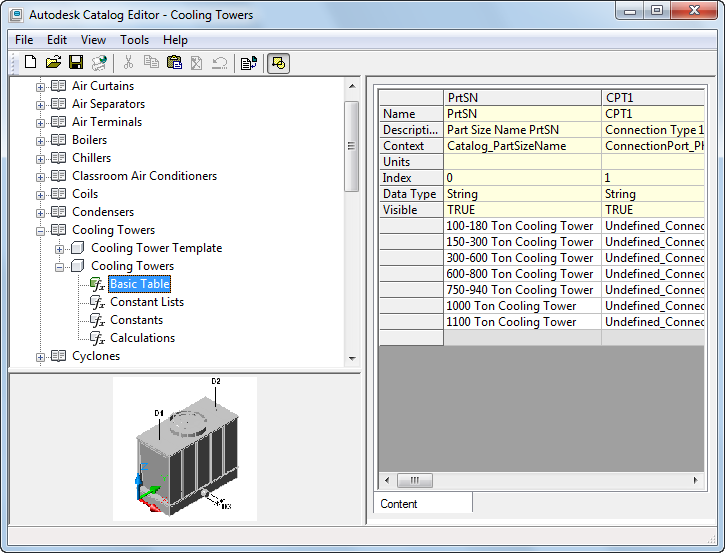Click the Copy toolbar icon
This screenshot has width=725, height=553.
(x=151, y=62)
